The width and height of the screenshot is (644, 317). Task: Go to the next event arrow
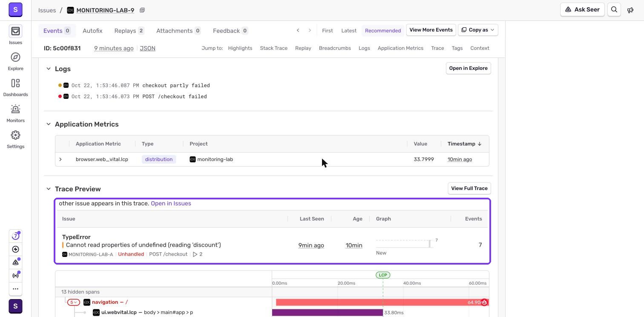pyautogui.click(x=310, y=30)
